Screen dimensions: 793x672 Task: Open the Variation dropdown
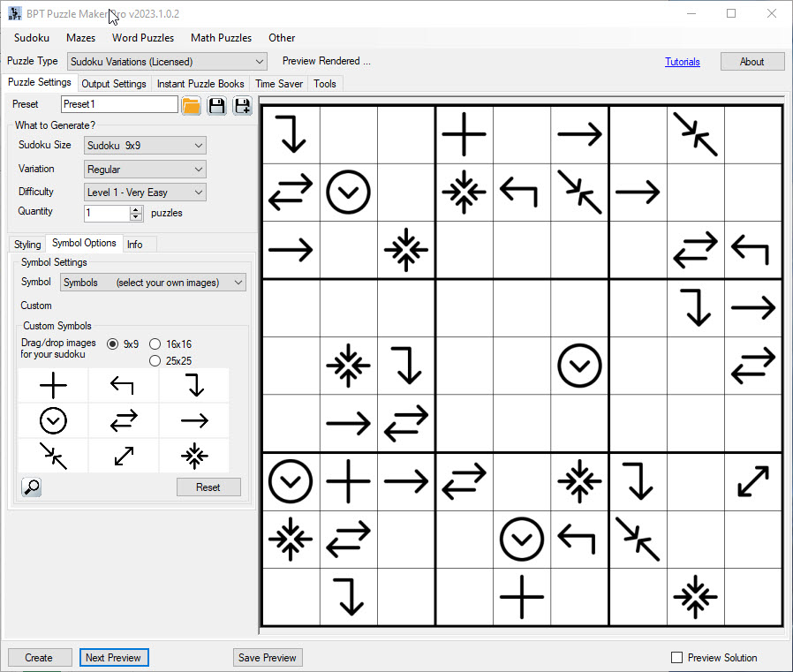pos(144,169)
